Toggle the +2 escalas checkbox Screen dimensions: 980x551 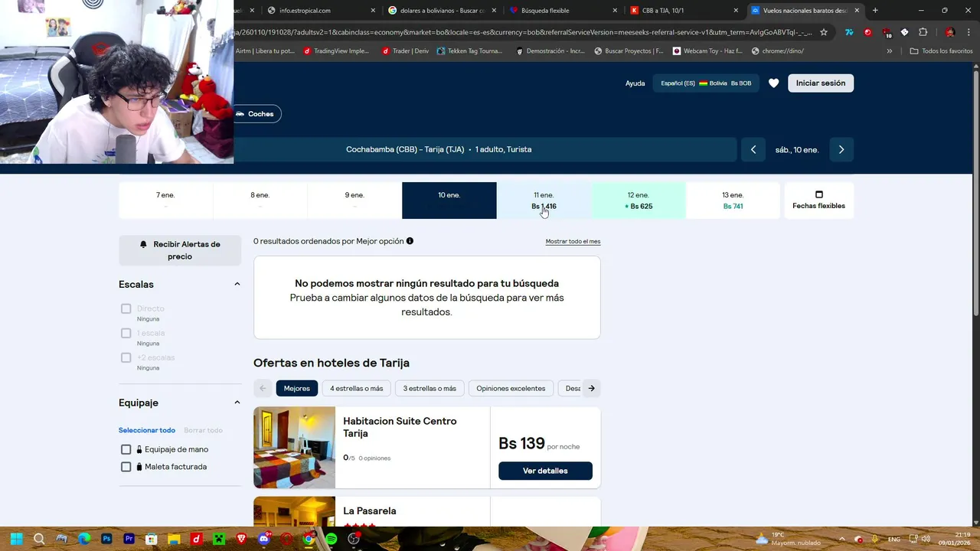click(x=126, y=357)
